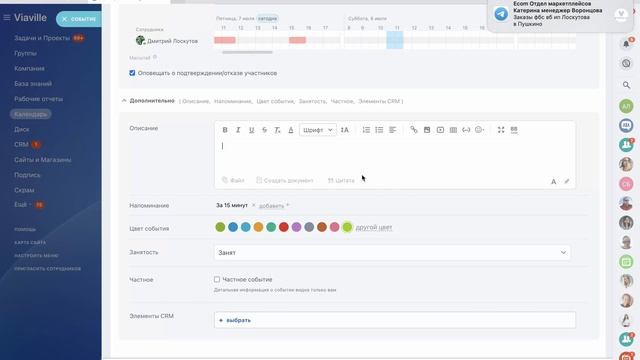Apply strikethrough in description editor
Screen dimensions: 640x360
coord(264,130)
